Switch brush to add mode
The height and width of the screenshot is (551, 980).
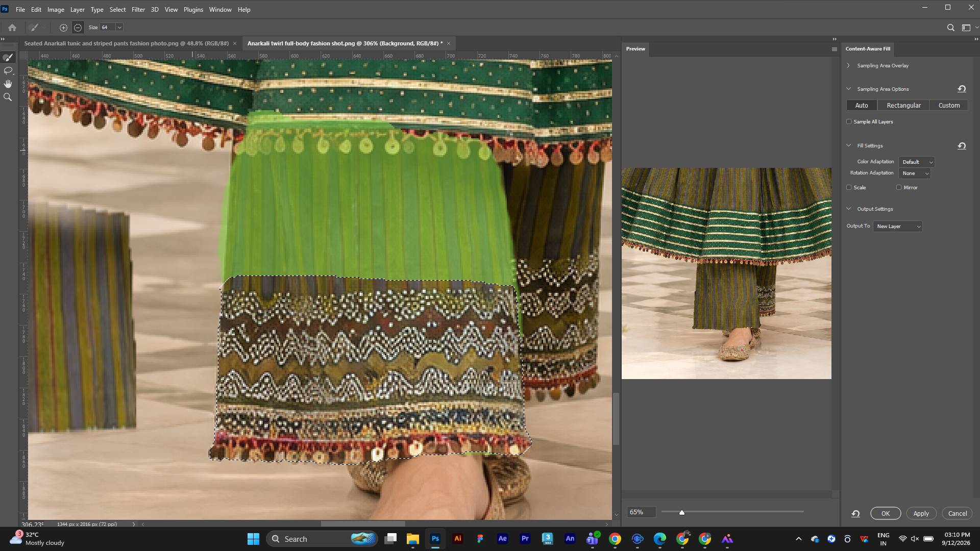point(63,28)
